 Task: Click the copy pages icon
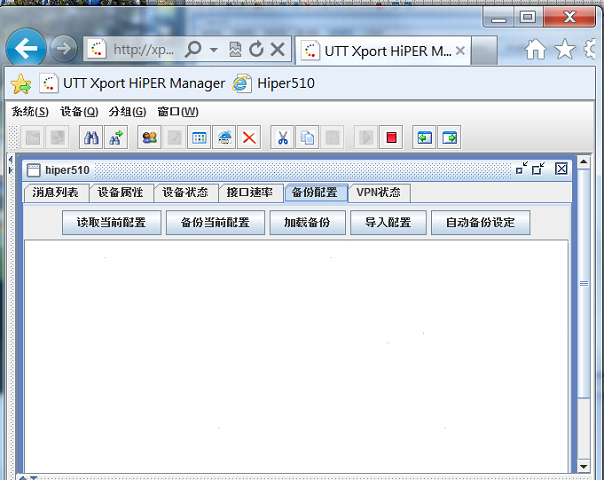point(307,137)
